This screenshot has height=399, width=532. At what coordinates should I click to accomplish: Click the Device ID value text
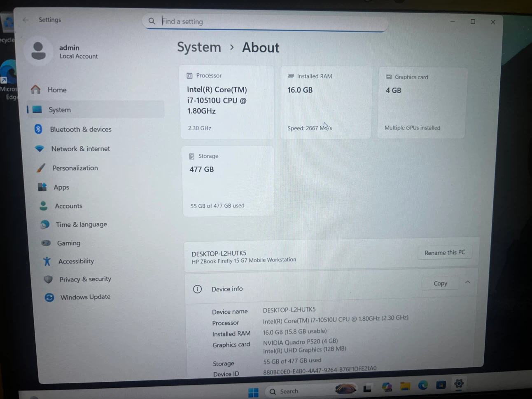(x=320, y=370)
